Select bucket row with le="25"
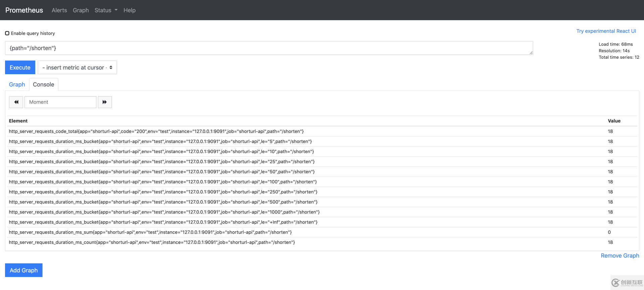 click(322, 162)
